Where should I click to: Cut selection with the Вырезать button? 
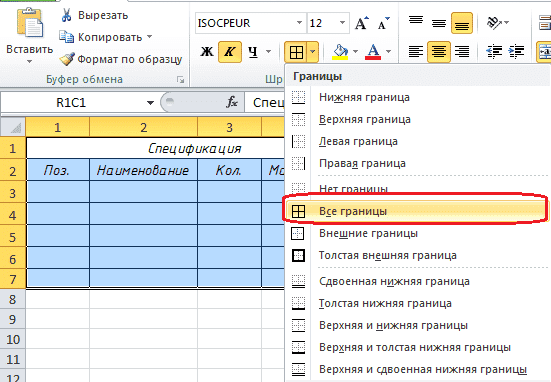[x=94, y=15]
